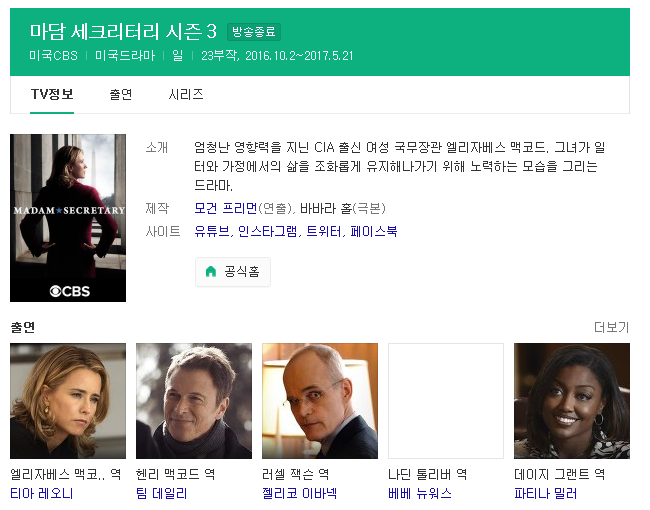This screenshot has width=650, height=510.
Task: Open actor link 젤리코 이바넥
Action: tap(299, 493)
